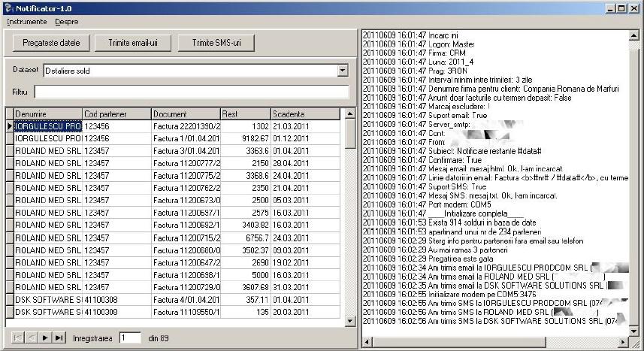
Task: Click the rest value 3403.82 cell
Action: click(x=246, y=225)
